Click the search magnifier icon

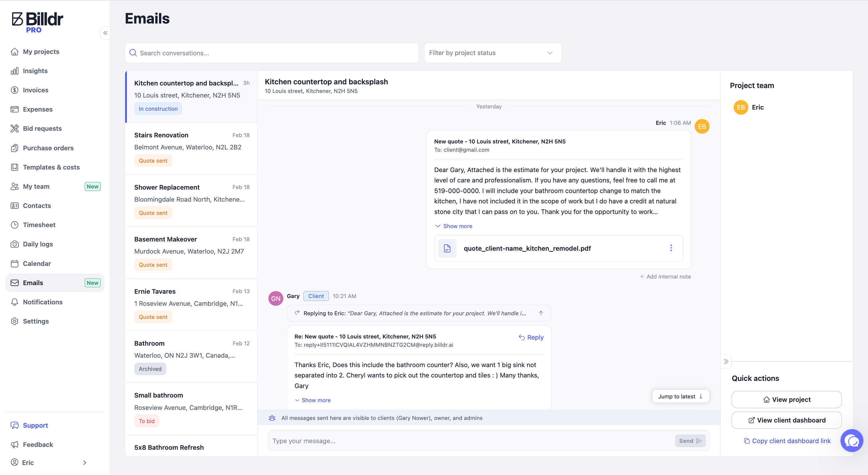(x=133, y=53)
